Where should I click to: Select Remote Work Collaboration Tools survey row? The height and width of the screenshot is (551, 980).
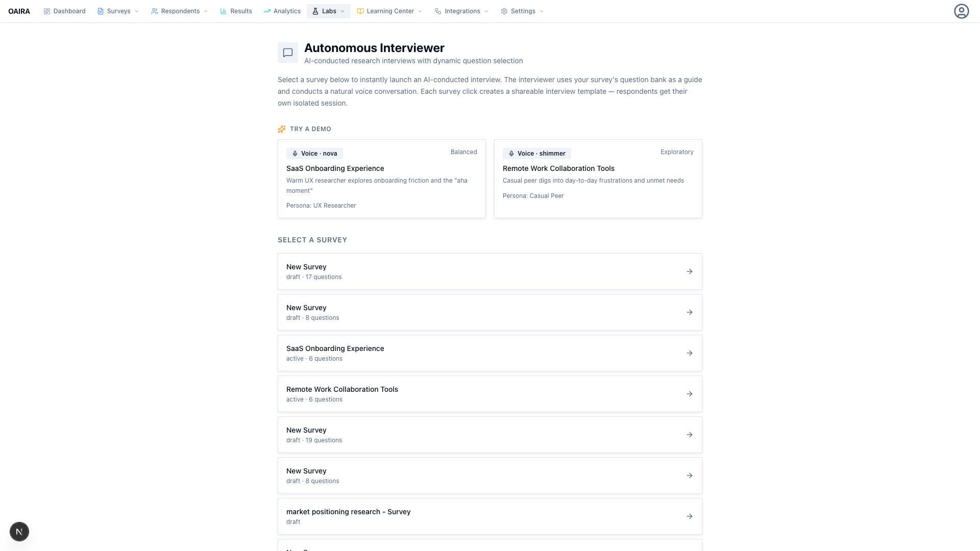tap(490, 394)
